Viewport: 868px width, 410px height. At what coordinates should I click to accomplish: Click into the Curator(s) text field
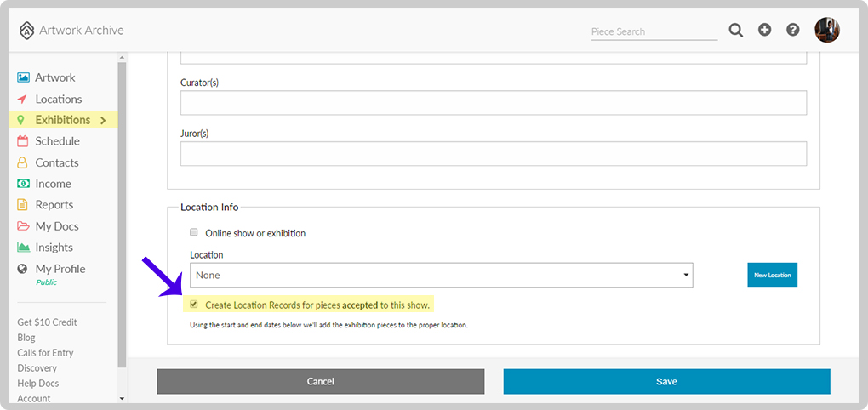(494, 102)
